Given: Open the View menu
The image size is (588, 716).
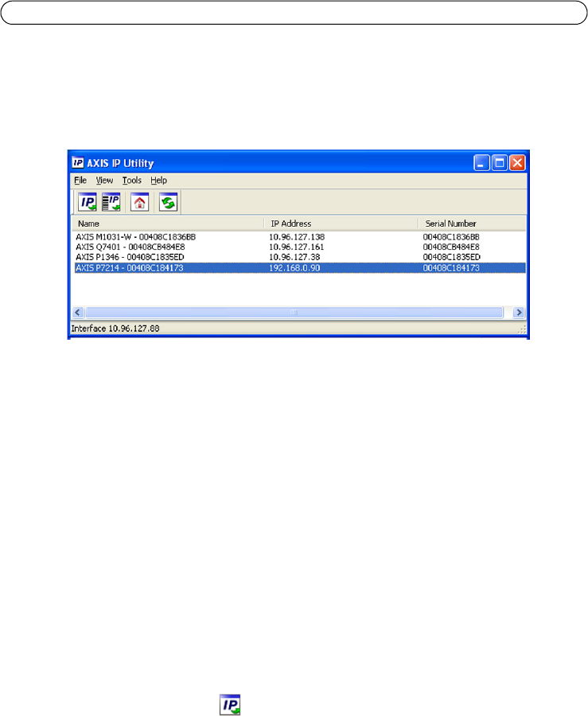Looking at the screenshot, I should tap(104, 181).
